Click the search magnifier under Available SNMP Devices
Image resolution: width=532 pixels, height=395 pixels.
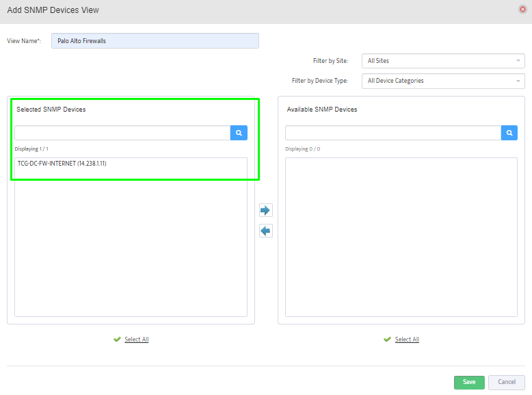pyautogui.click(x=509, y=133)
